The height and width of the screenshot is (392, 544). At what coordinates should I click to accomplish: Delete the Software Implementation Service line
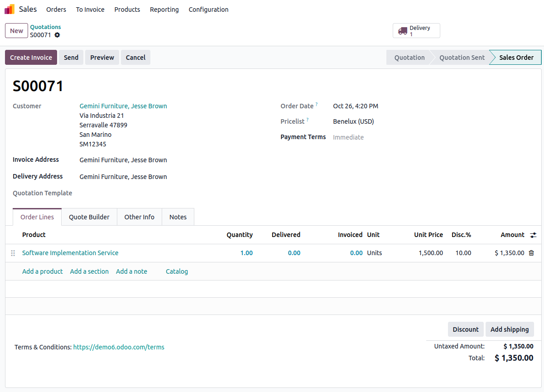[x=531, y=253]
